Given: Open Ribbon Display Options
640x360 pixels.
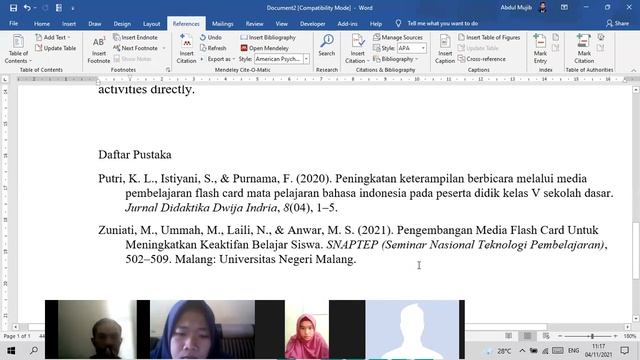Looking at the screenshot, I should (x=564, y=7).
